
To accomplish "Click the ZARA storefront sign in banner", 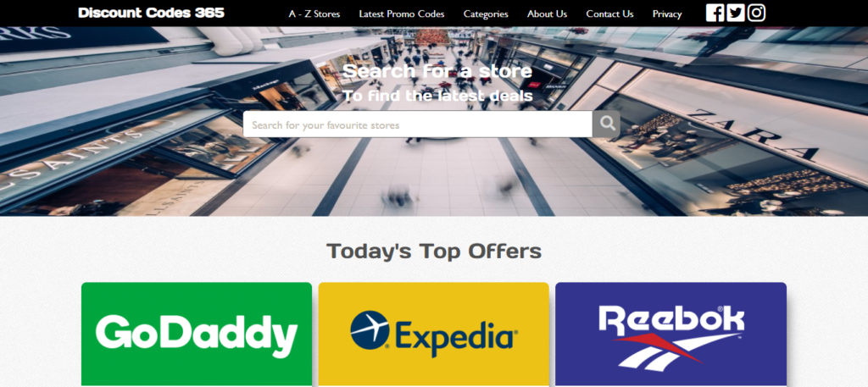I will pyautogui.click(x=754, y=135).
